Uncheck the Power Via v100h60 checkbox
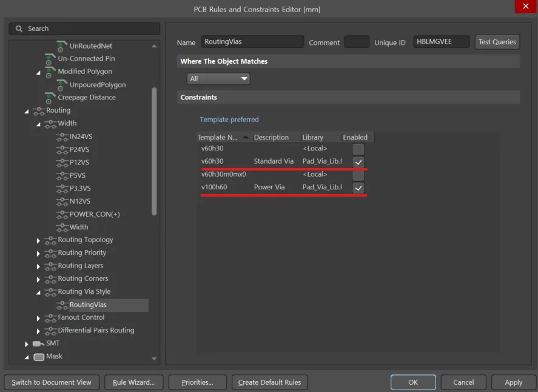The width and height of the screenshot is (538, 392). (358, 188)
